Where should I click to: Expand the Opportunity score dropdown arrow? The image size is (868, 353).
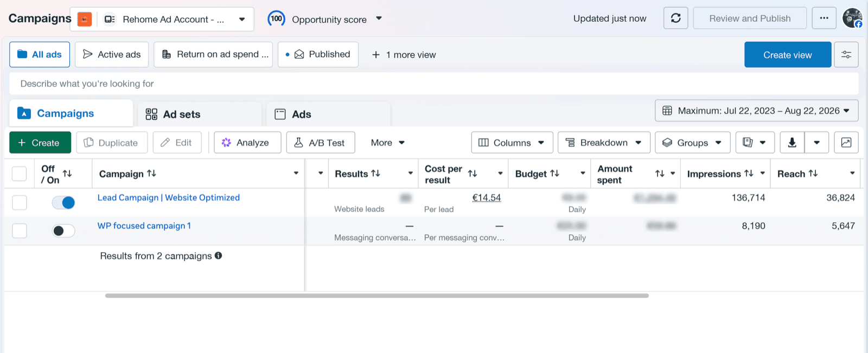[379, 18]
